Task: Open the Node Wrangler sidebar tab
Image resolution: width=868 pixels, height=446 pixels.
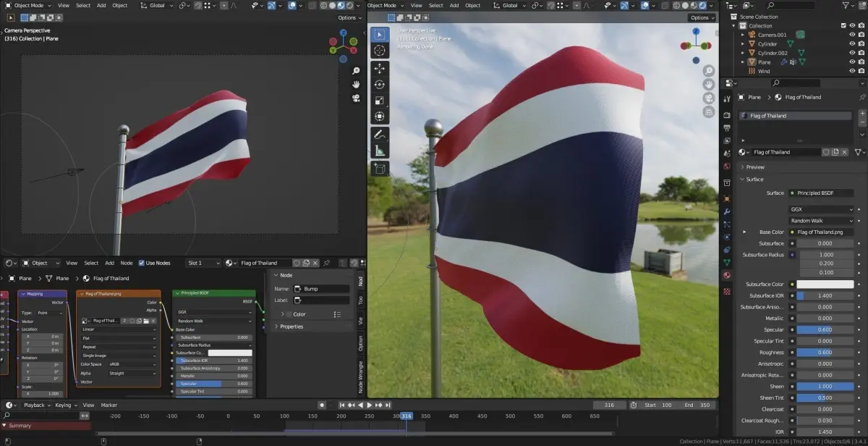Action: click(361, 378)
